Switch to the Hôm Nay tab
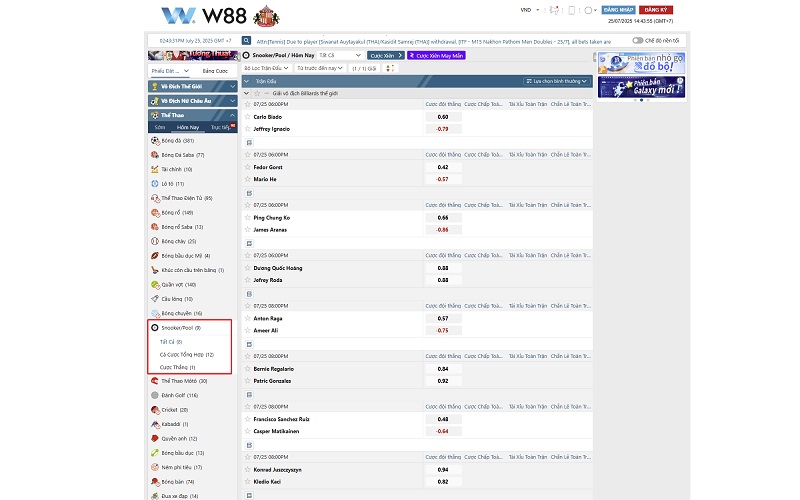The image size is (800, 500). pos(187,128)
